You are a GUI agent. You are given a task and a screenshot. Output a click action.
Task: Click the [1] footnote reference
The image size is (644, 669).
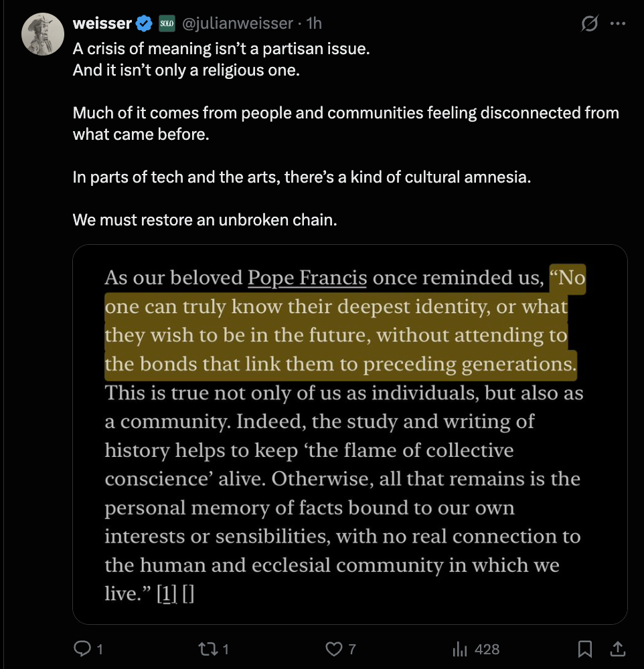pyautogui.click(x=164, y=594)
